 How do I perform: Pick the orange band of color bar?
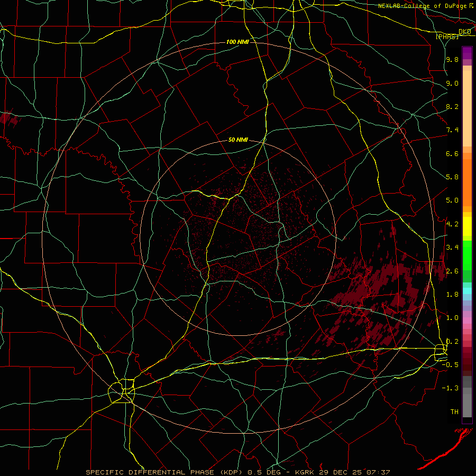tap(467, 182)
